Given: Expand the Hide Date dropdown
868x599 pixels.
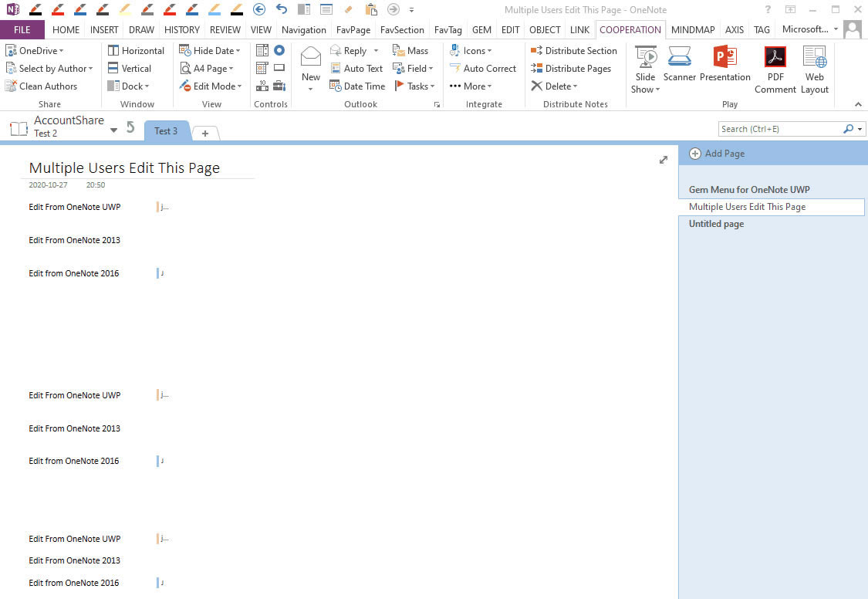Looking at the screenshot, I should click(x=238, y=51).
